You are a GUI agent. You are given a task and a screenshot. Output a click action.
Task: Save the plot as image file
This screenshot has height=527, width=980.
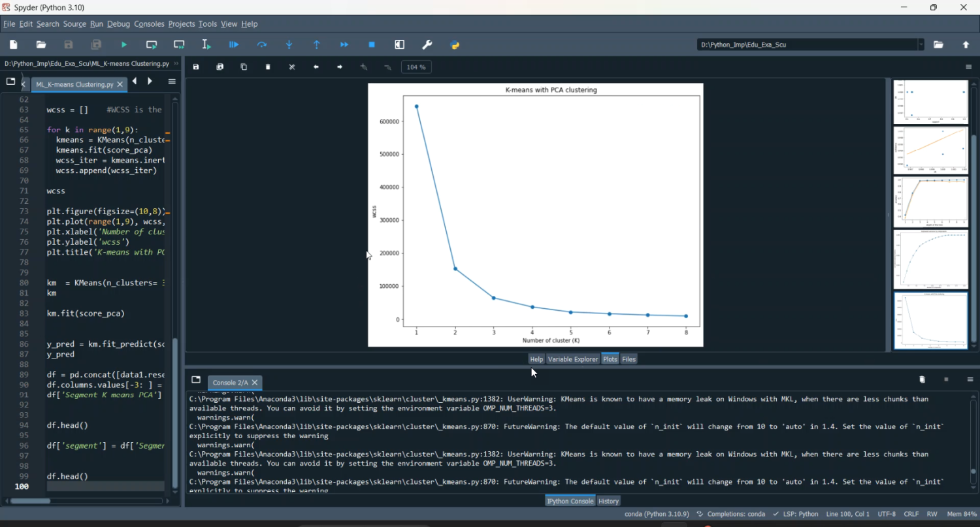click(x=196, y=67)
